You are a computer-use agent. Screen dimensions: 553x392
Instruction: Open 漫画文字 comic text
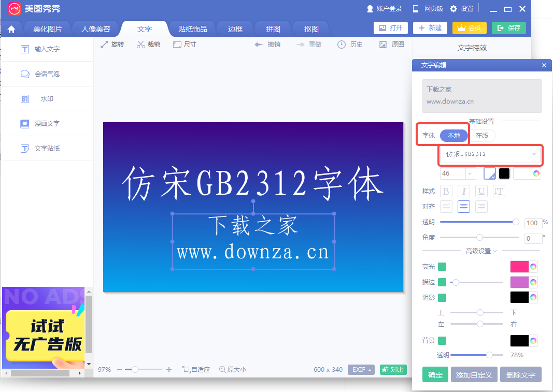47,124
